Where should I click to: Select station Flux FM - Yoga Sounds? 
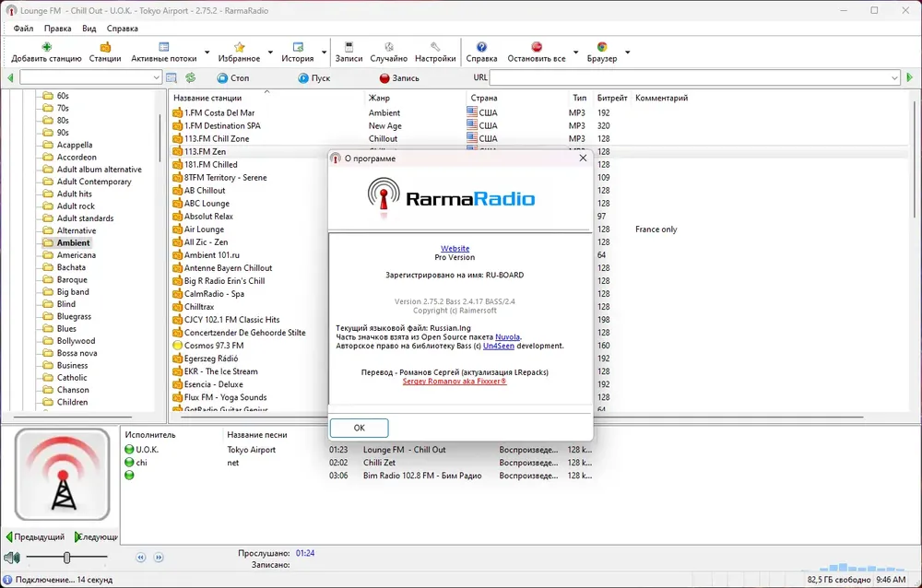(x=225, y=397)
